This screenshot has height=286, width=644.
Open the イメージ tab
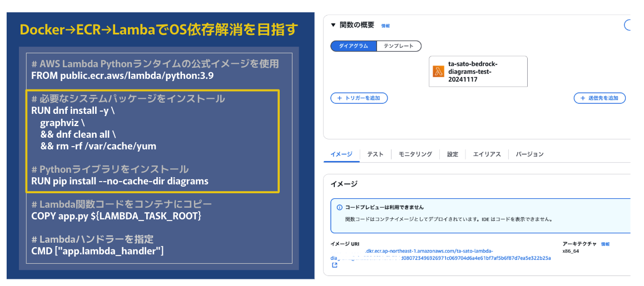click(x=341, y=154)
